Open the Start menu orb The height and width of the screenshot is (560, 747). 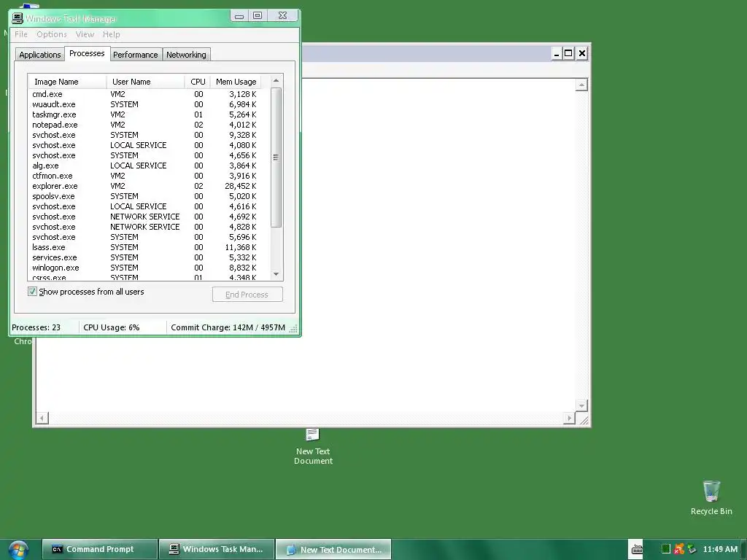18,551
